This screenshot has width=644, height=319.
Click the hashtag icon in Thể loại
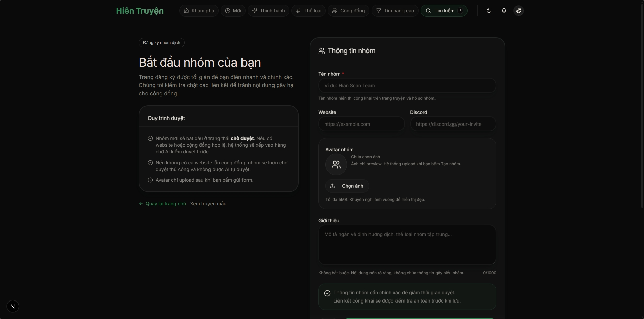(298, 11)
